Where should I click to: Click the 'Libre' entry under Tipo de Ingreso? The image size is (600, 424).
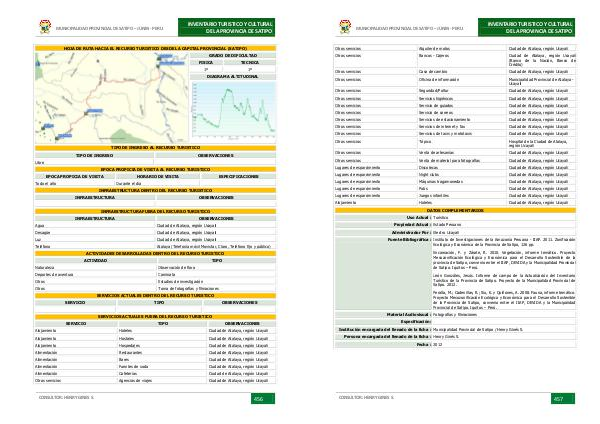click(40, 163)
